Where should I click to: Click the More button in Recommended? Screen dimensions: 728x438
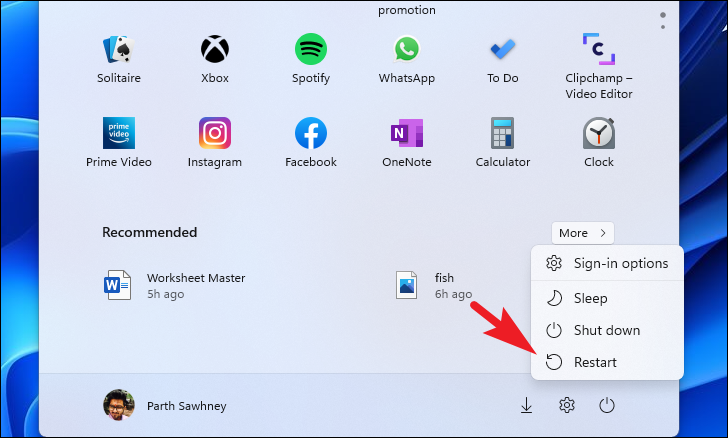(x=583, y=233)
